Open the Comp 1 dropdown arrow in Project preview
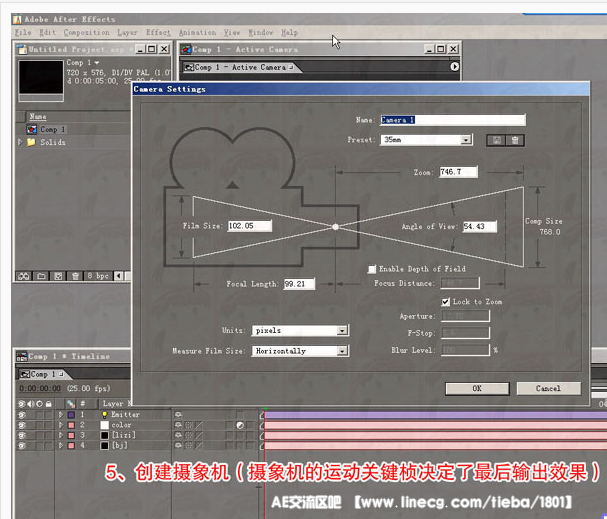 (x=96, y=63)
